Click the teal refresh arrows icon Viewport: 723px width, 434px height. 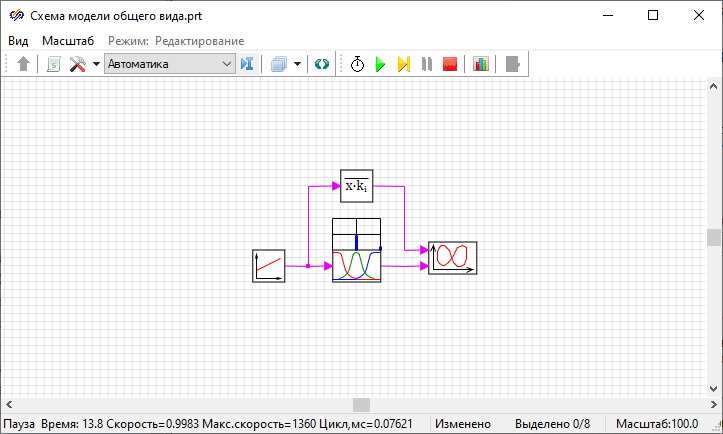pos(321,64)
